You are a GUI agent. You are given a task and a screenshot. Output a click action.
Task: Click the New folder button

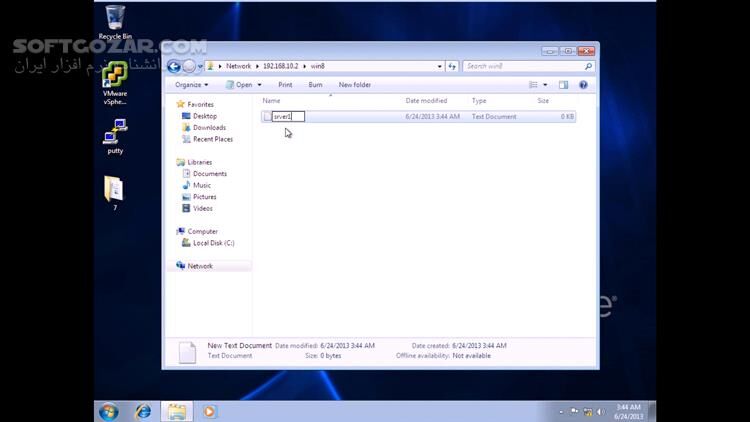point(354,85)
